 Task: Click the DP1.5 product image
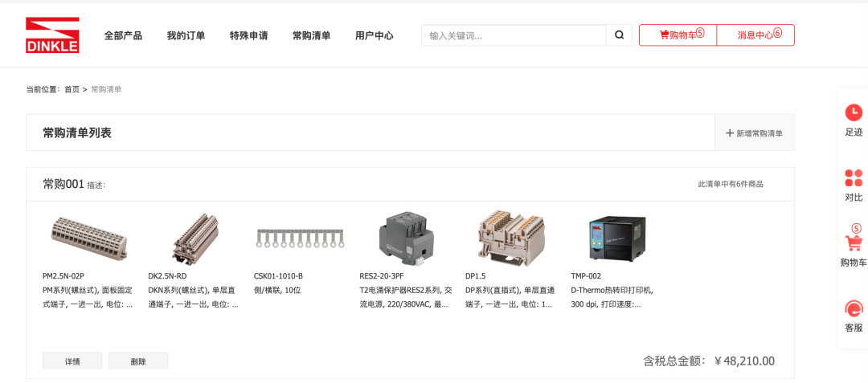(511, 238)
